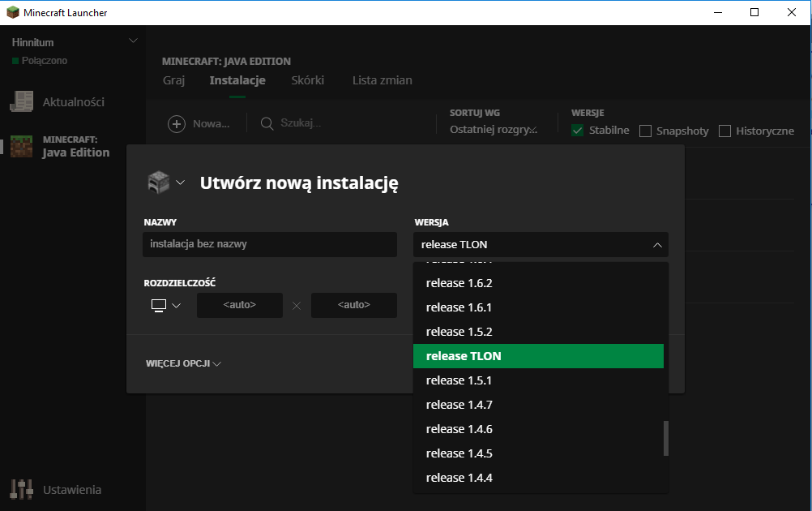Click the monitor resolution icon
812x511 pixels.
click(159, 305)
